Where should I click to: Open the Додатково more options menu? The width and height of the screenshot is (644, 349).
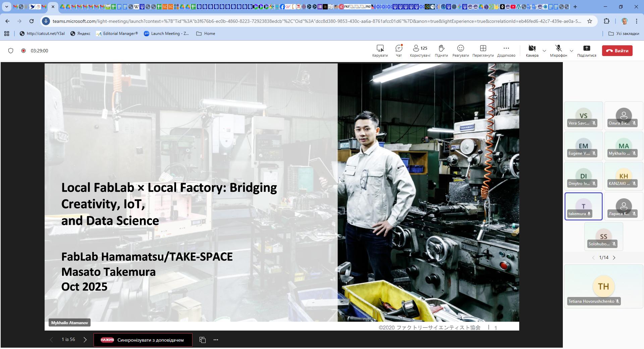pyautogui.click(x=506, y=48)
